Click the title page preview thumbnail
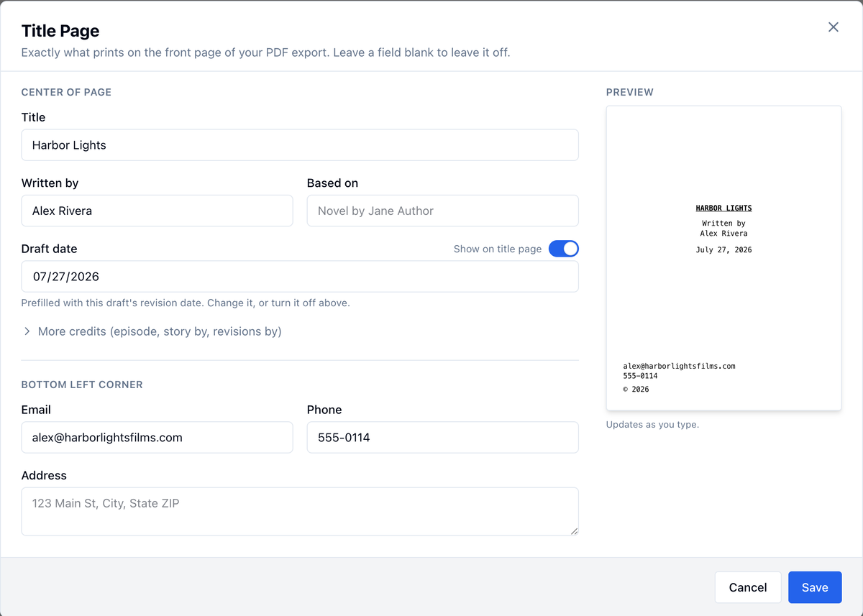 724,259
